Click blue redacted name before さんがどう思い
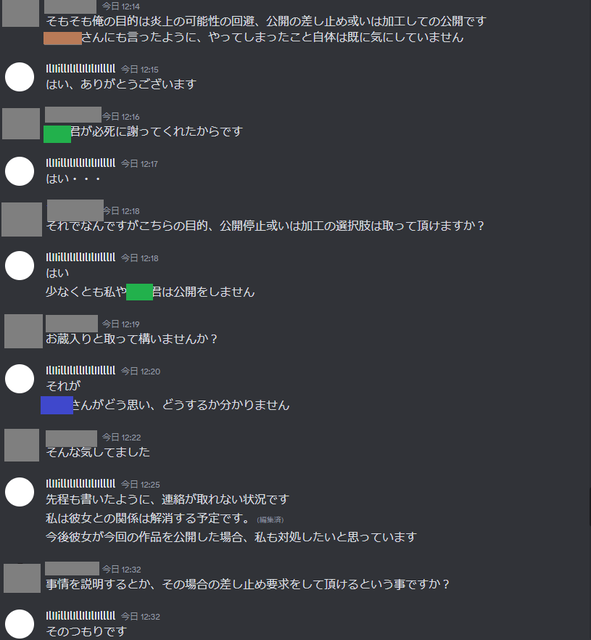The height and width of the screenshot is (640, 591). (x=57, y=405)
